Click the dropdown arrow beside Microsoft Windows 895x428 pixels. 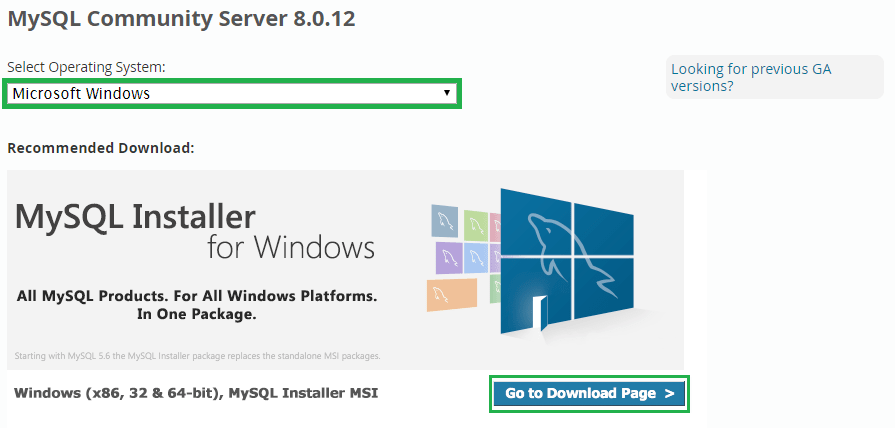pos(447,94)
